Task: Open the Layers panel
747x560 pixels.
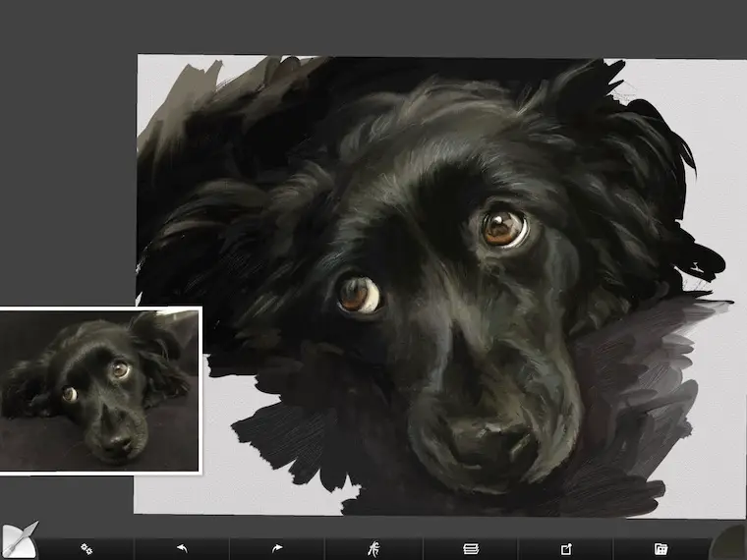Action: pos(470,548)
